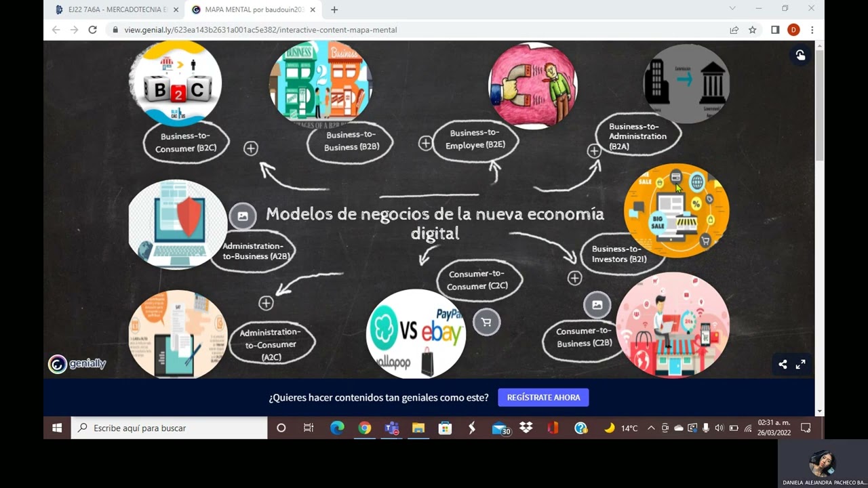The width and height of the screenshot is (868, 488).
Task: Open the Chrome tab search arrow
Action: 732,8
